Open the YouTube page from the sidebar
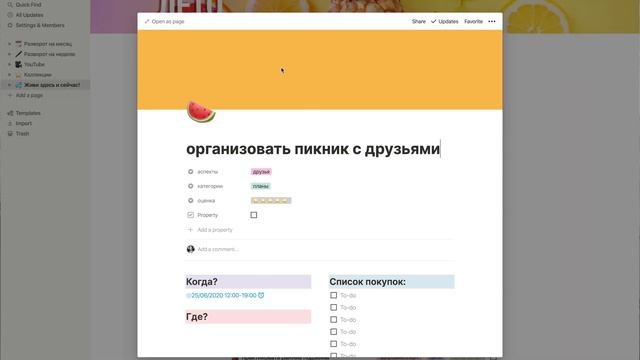The width and height of the screenshot is (640, 360). click(34, 64)
